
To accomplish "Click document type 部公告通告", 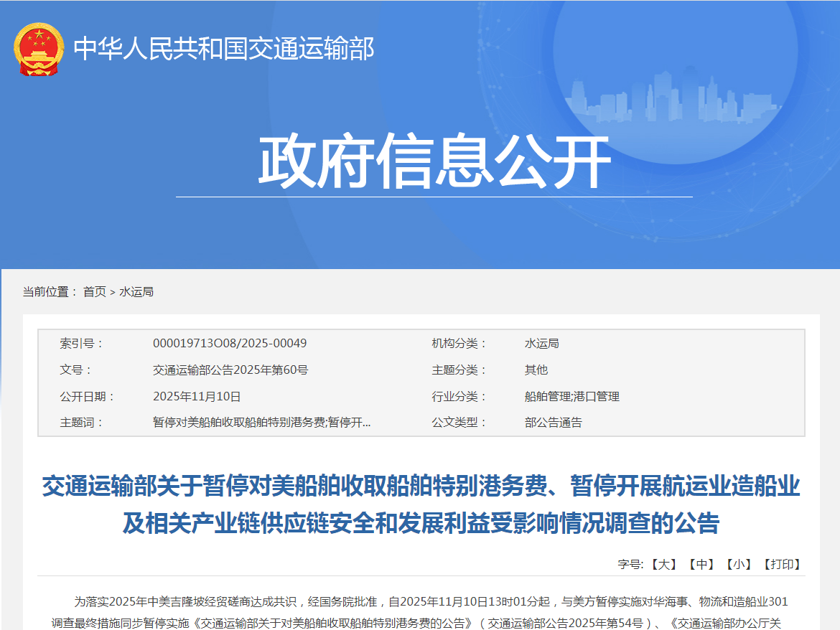I will (x=553, y=422).
